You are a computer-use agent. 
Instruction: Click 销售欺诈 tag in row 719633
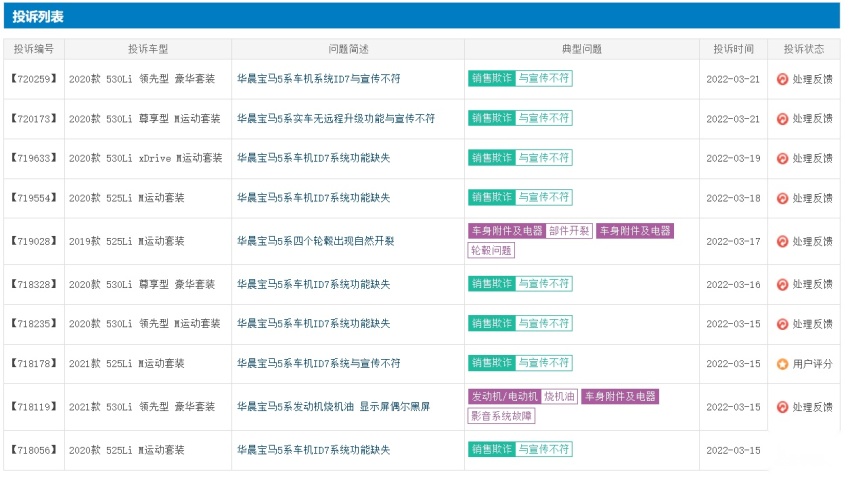click(x=491, y=158)
